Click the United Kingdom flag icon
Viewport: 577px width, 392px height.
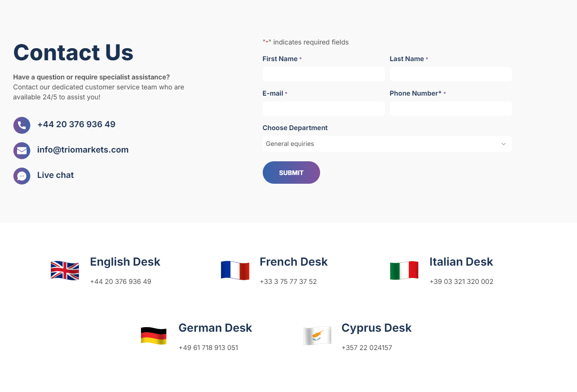click(x=65, y=271)
